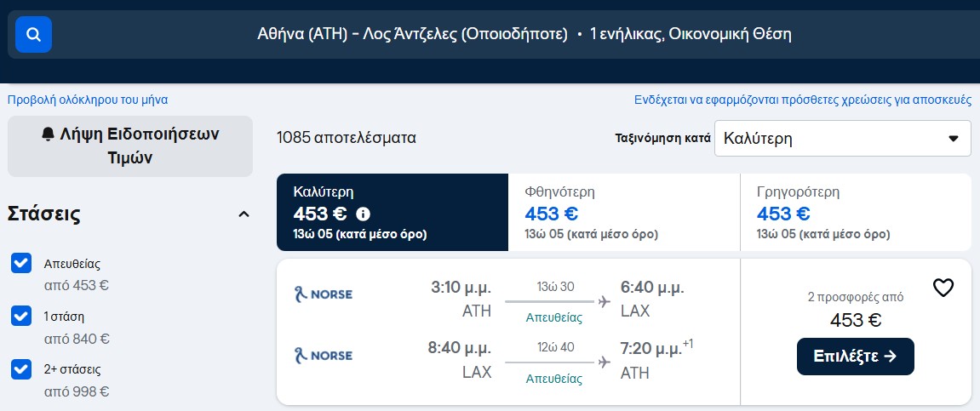The width and height of the screenshot is (980, 411).
Task: Open Προβολή ολόκληρου του μήνα link
Action: coord(88,100)
